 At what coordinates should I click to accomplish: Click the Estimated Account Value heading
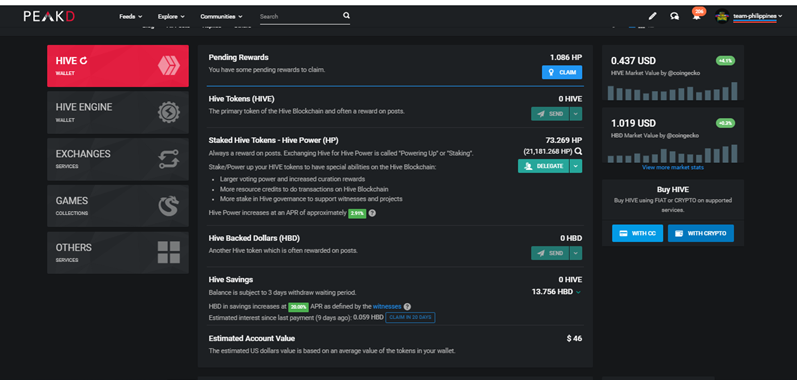pyautogui.click(x=252, y=338)
